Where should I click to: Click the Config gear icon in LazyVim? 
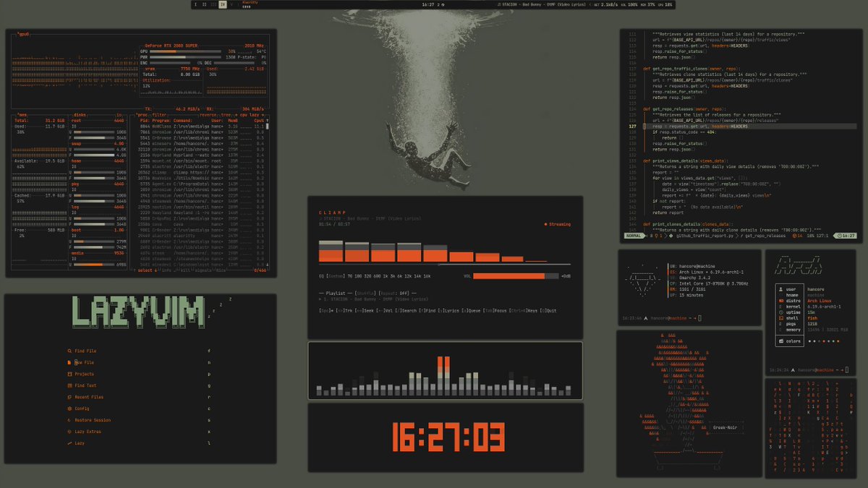[69, 408]
